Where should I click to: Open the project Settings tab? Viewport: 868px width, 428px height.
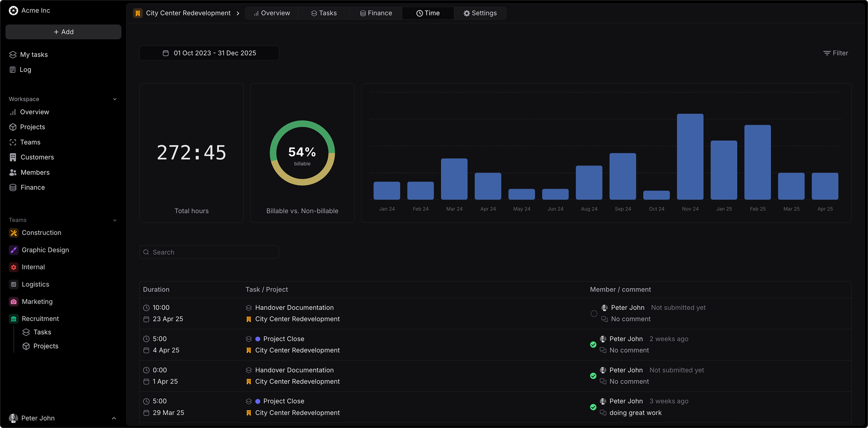pyautogui.click(x=480, y=13)
